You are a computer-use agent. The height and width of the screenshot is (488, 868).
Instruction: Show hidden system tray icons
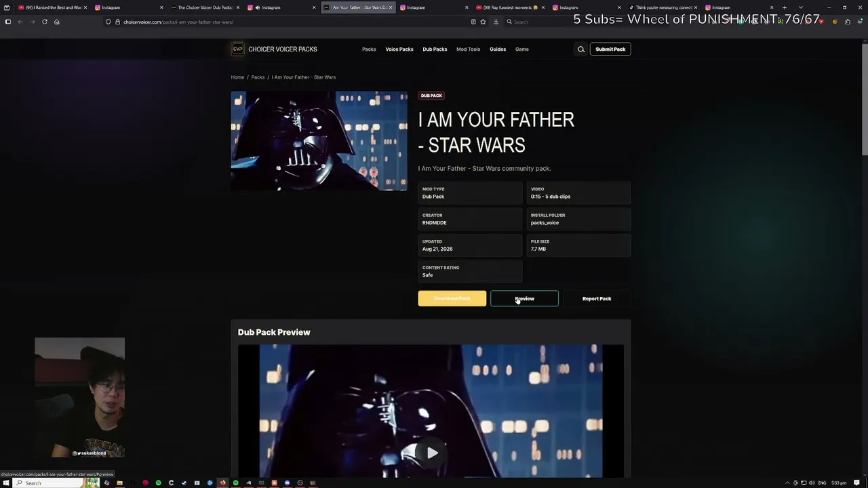[x=787, y=483]
